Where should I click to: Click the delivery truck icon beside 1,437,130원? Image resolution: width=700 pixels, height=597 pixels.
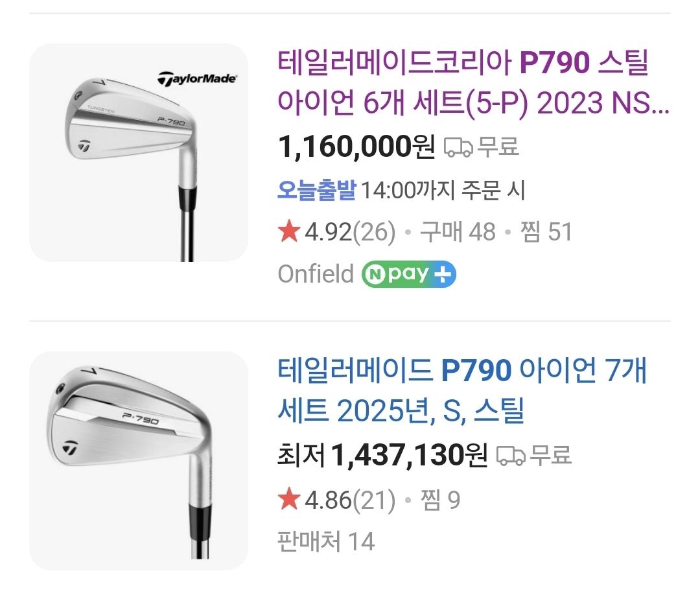click(x=511, y=456)
